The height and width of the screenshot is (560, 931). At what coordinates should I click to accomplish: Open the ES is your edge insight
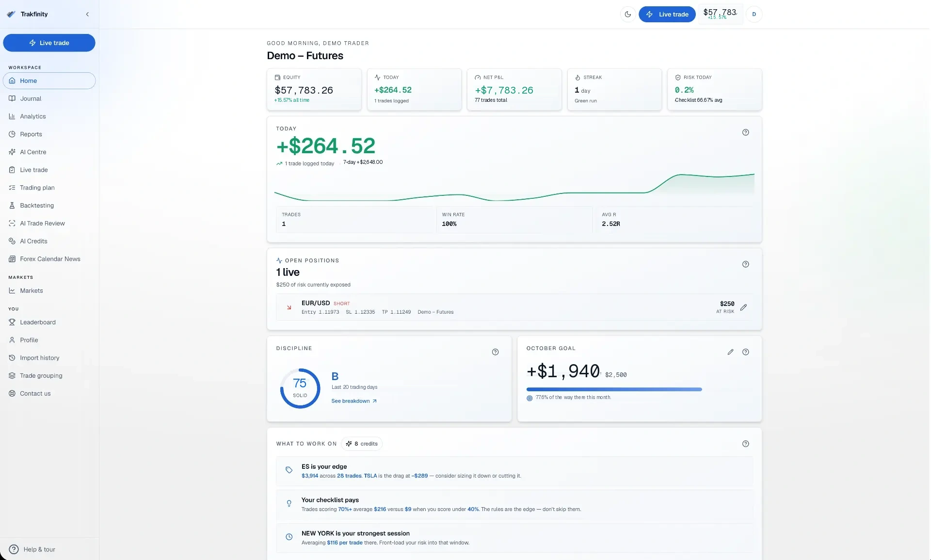pos(514,471)
